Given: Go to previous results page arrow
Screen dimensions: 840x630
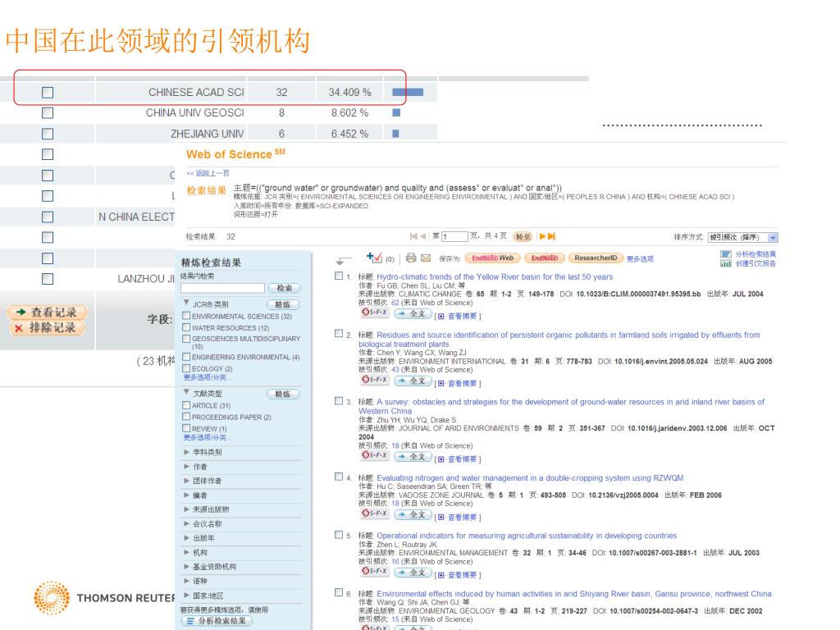Looking at the screenshot, I should pos(423,236).
